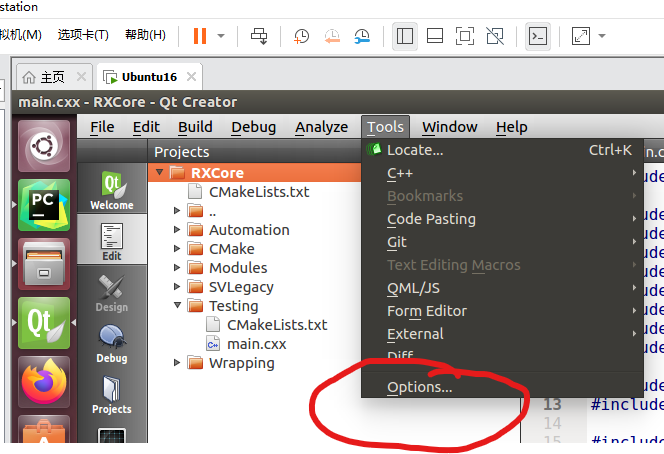
Task: Open the Help menu in Qt Creator
Action: pyautogui.click(x=512, y=127)
